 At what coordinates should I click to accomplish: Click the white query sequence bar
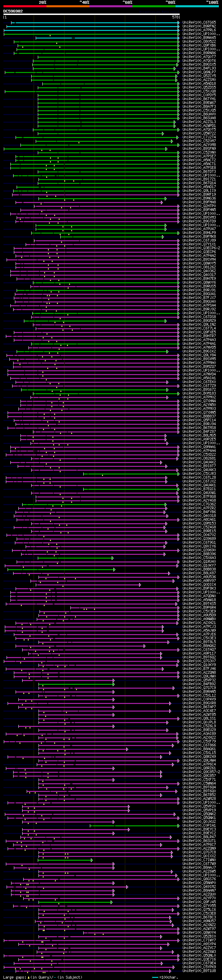(92, 15)
